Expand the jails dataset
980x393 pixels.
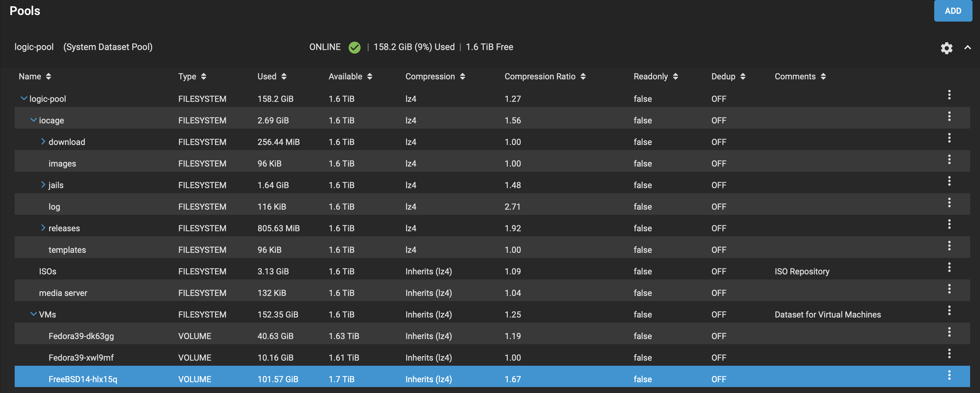[43, 185]
